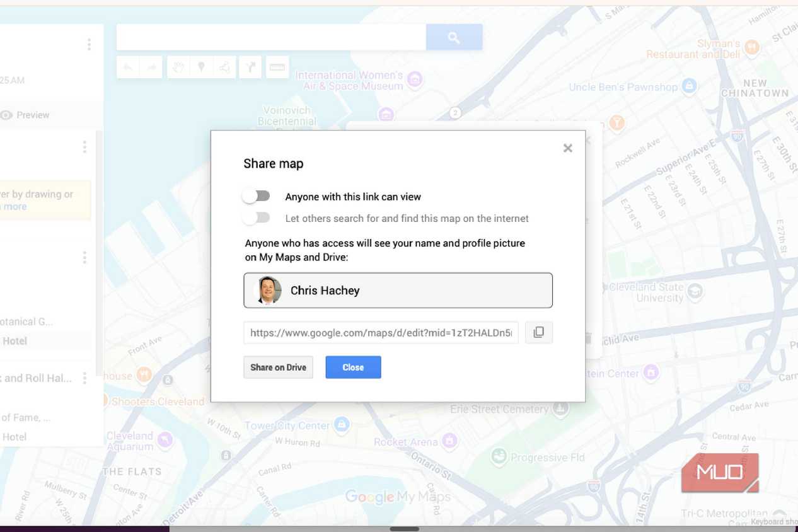Click the Redo arrow tool

pyautogui.click(x=151, y=67)
